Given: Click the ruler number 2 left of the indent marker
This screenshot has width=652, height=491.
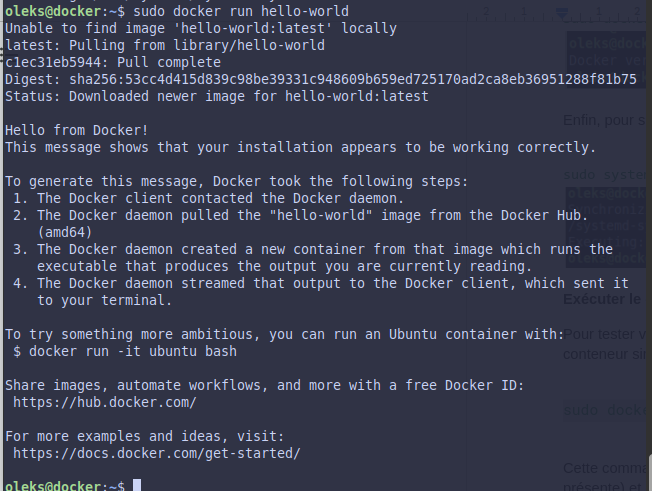Looking at the screenshot, I should [x=486, y=12].
